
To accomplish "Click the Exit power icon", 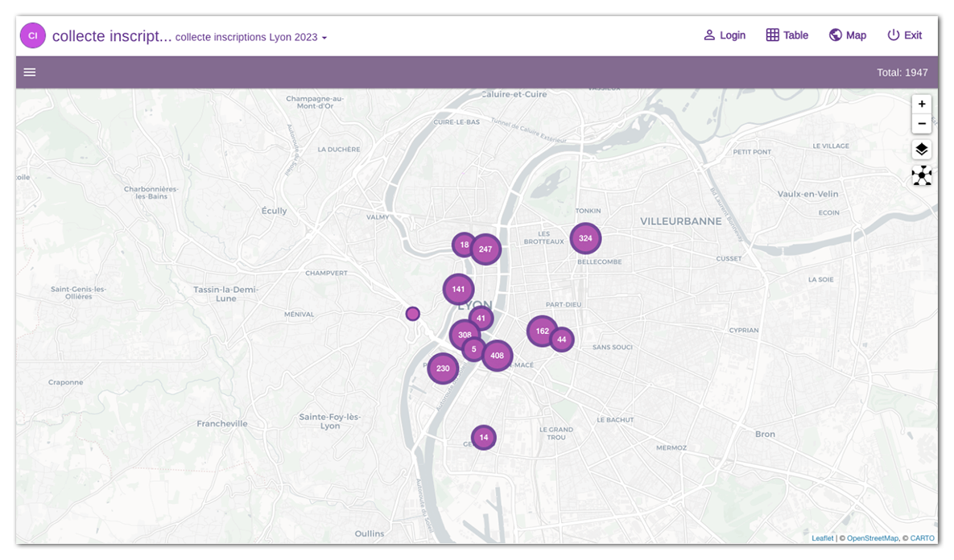I will point(893,35).
